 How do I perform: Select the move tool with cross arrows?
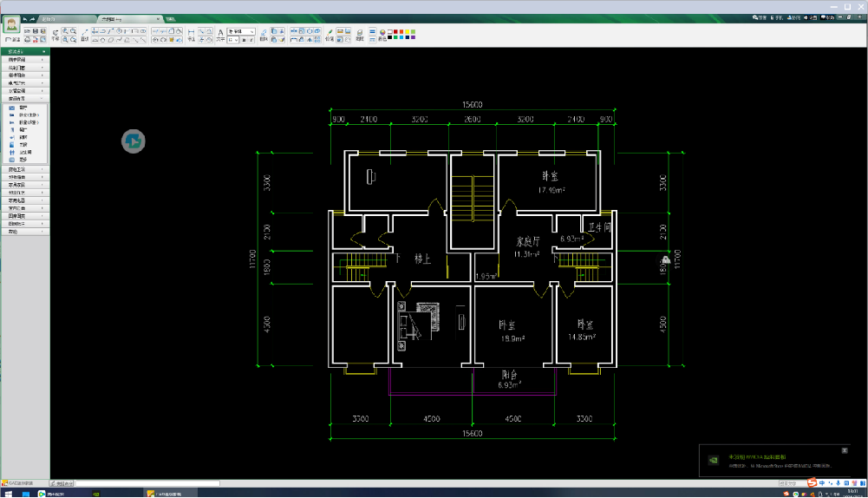coord(293,31)
